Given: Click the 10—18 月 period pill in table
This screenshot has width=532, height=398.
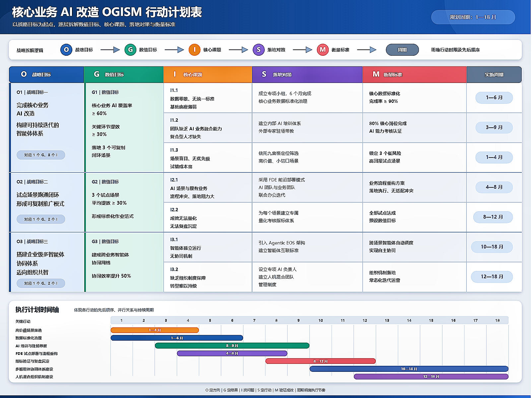Looking at the screenshot, I should (x=492, y=247).
